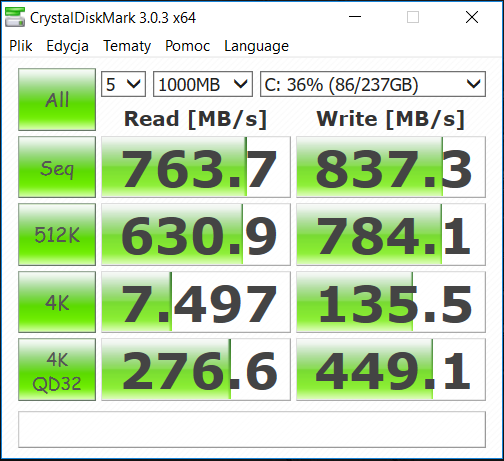The width and height of the screenshot is (504, 461).
Task: Expand the 1000MB test size dropdown
Action: point(203,84)
